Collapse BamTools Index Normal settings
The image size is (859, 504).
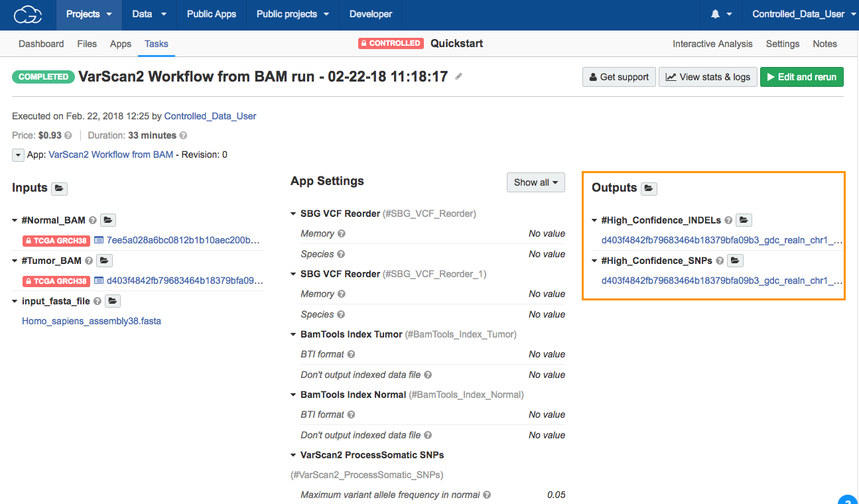(x=294, y=395)
